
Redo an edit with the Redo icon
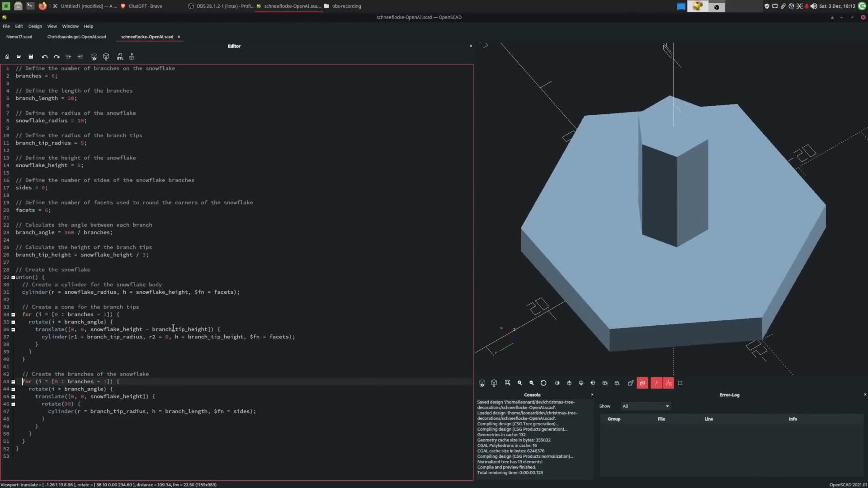click(57, 56)
